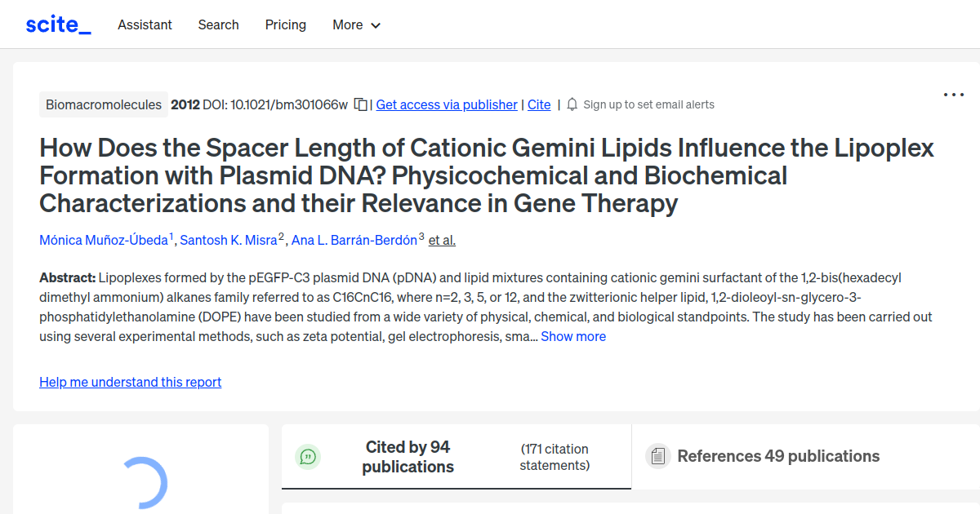Screen dimensions: 980x514
Task: Click the green citation statement quote icon
Action: tap(308, 456)
